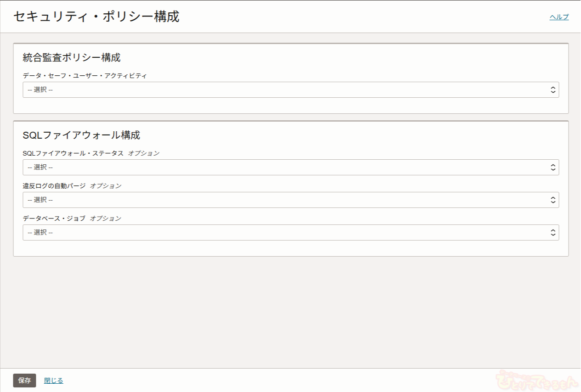This screenshot has width=581, height=392.
Task: Click the chevron arrows on SQLファイアウォール・ステータス field
Action: pos(553,168)
